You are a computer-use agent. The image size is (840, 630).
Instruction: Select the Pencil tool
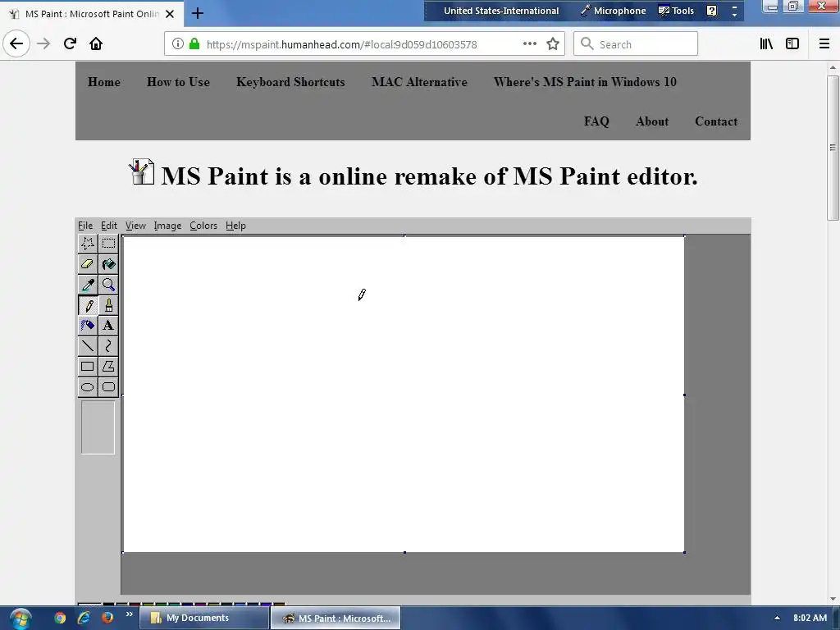pos(87,305)
